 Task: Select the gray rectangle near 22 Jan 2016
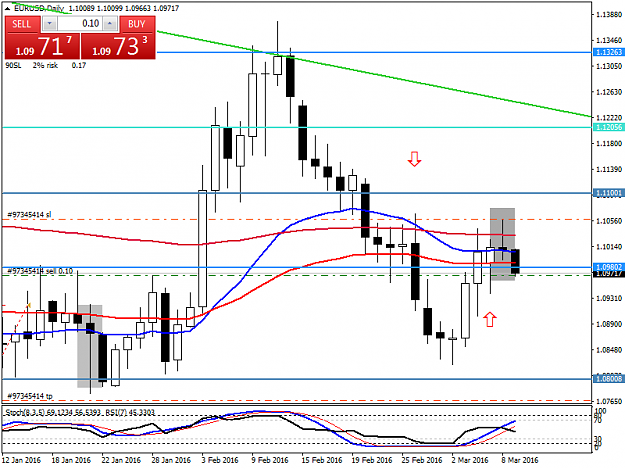point(90,346)
